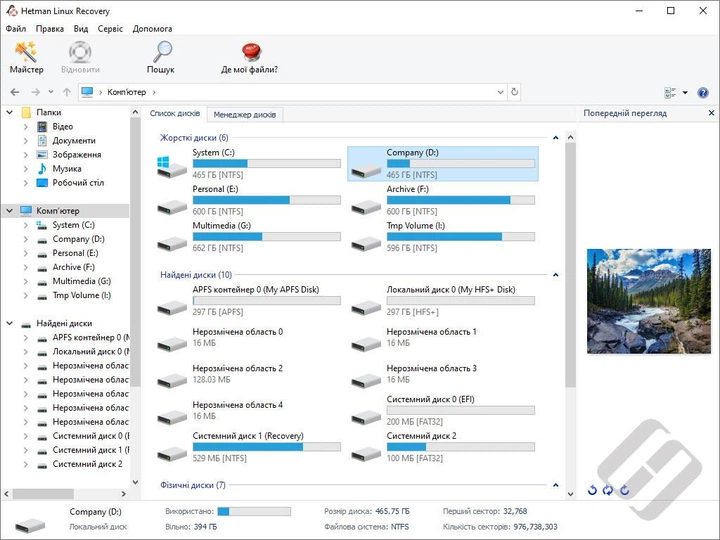Collapse the Жорсткі диски (6) section

point(556,138)
